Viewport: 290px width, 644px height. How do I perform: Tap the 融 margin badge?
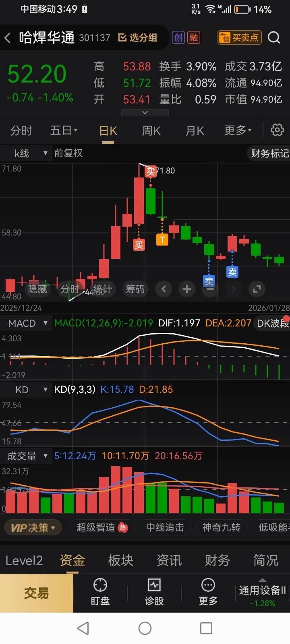click(194, 37)
